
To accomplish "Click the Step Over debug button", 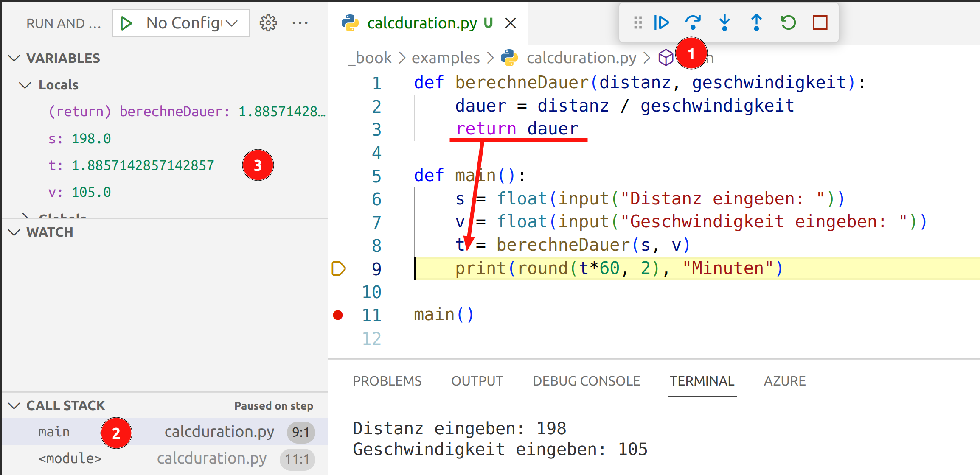I will (693, 22).
